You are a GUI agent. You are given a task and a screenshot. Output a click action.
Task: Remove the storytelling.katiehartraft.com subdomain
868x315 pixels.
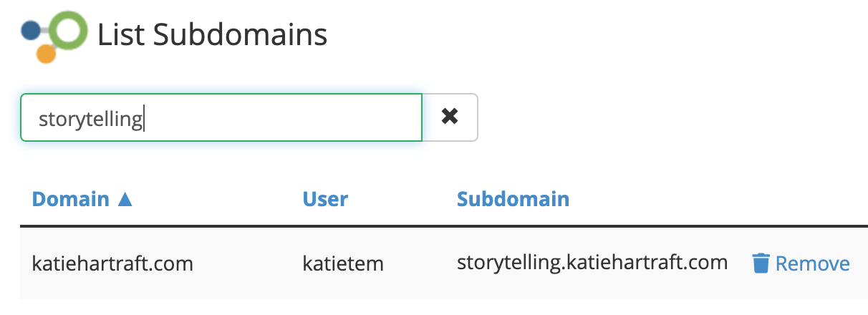click(x=801, y=263)
